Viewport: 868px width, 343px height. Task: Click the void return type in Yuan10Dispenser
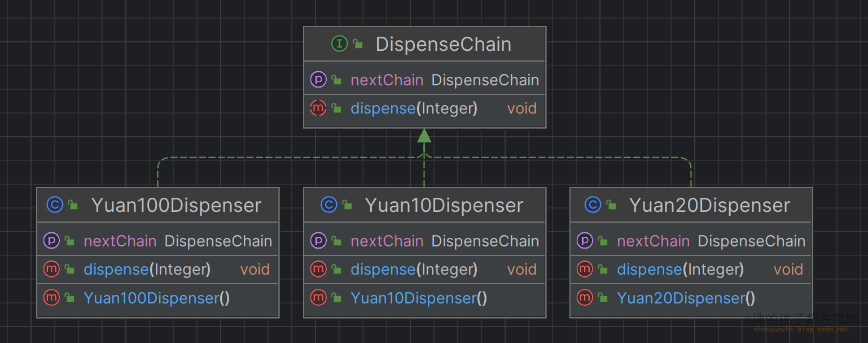click(522, 270)
